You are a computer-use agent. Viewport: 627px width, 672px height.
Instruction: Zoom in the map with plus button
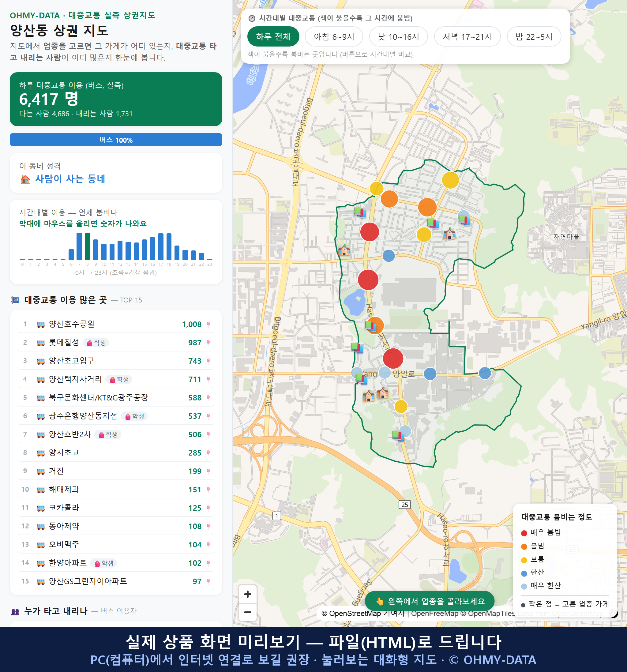click(247, 594)
